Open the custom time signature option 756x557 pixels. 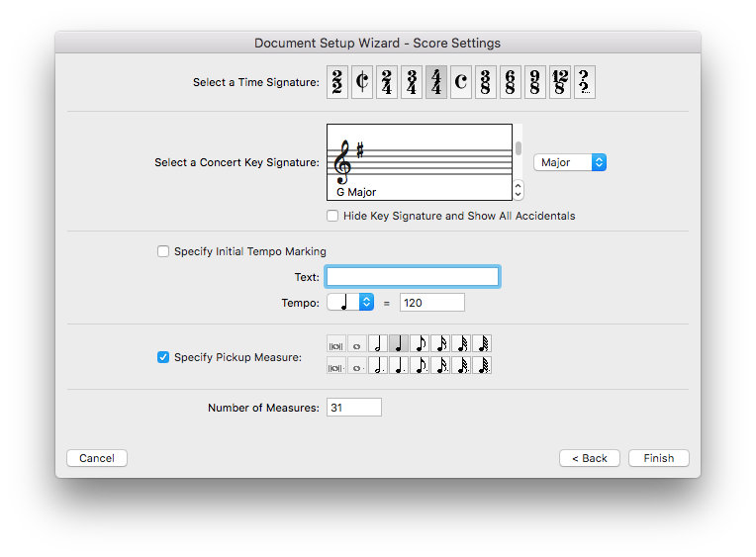pyautogui.click(x=585, y=82)
